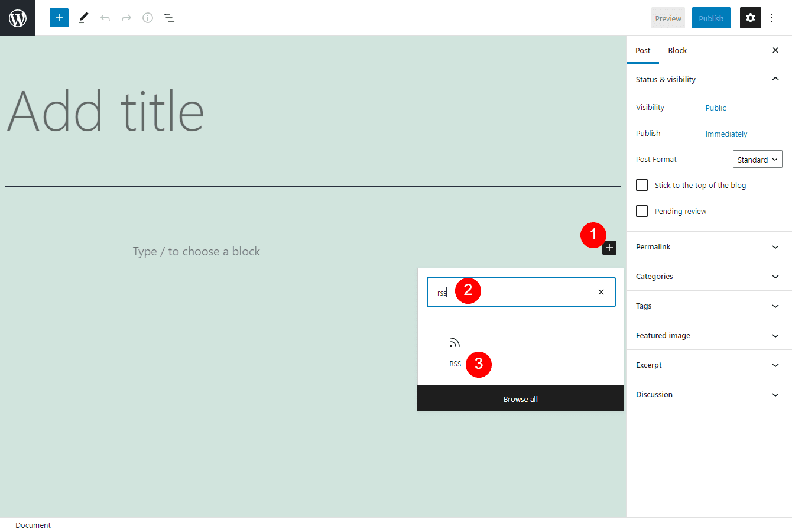This screenshot has width=792, height=532.
Task: Check the Pending review checkbox
Action: [642, 211]
